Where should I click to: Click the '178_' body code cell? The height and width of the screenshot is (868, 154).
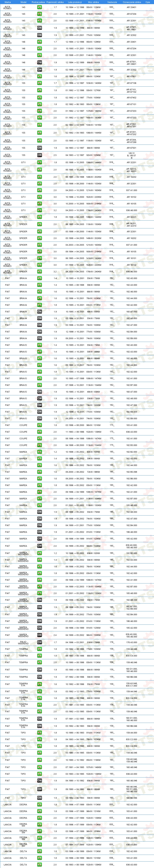click(112, 643)
